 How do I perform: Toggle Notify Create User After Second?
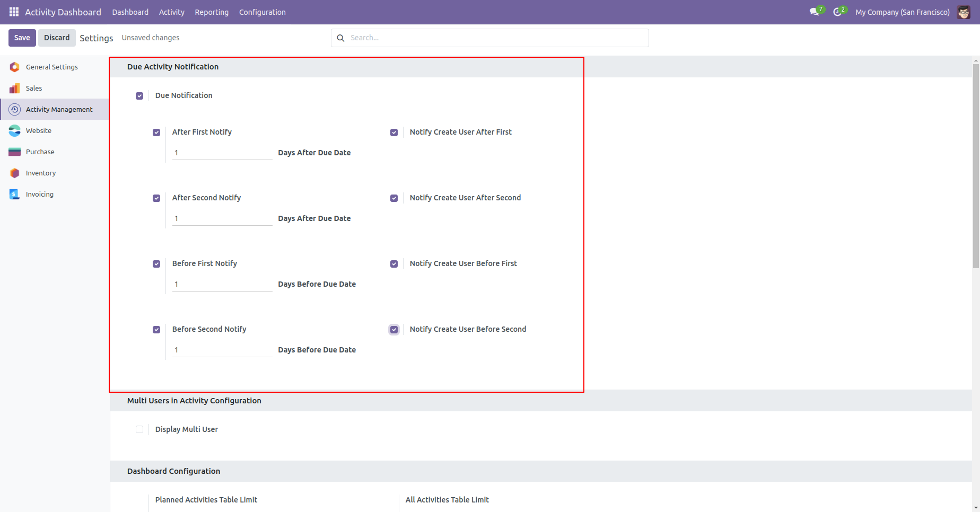click(394, 198)
